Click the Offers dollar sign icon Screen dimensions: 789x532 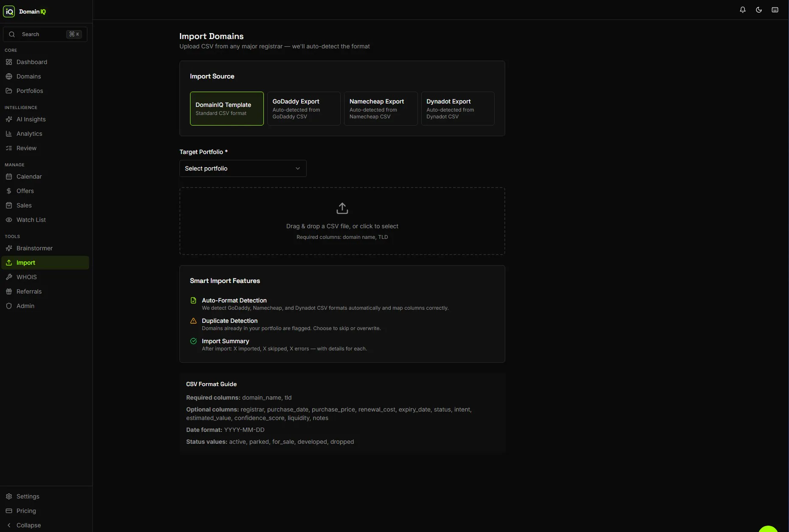pos(9,191)
